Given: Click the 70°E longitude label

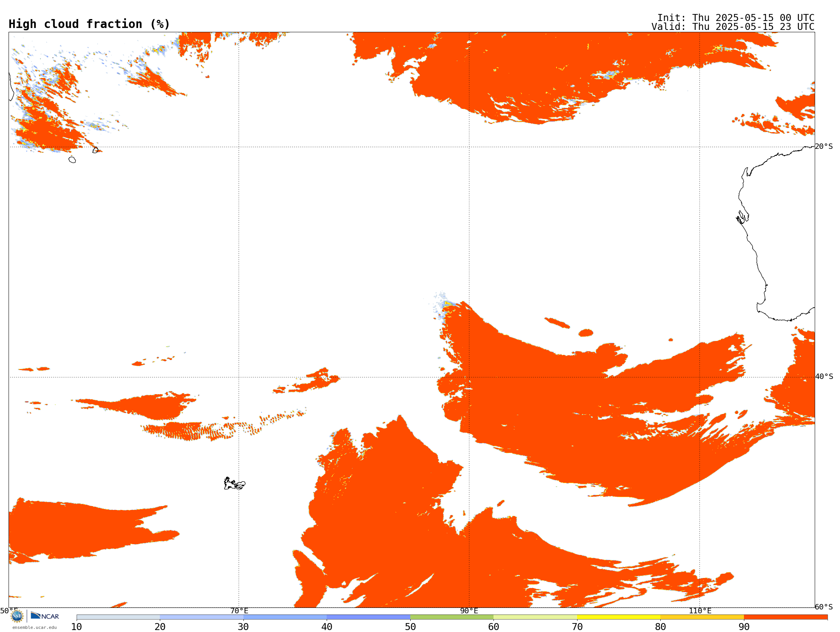Looking at the screenshot, I should pos(239,611).
